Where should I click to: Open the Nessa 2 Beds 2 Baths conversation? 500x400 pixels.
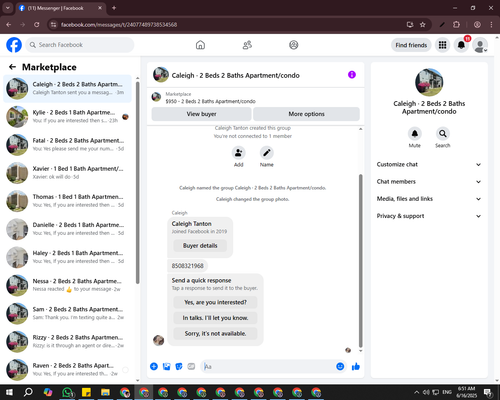67,285
